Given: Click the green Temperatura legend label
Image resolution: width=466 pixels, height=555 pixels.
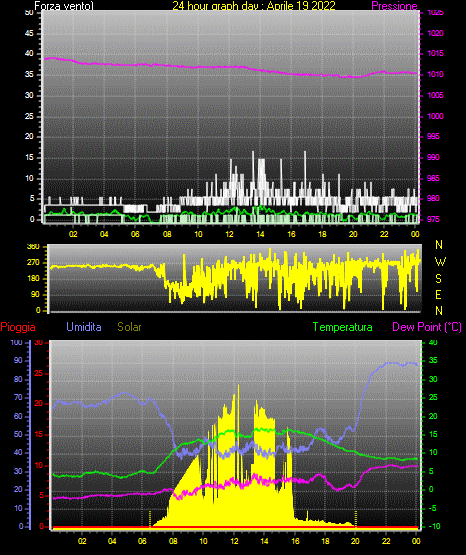Looking at the screenshot, I should click(342, 327).
